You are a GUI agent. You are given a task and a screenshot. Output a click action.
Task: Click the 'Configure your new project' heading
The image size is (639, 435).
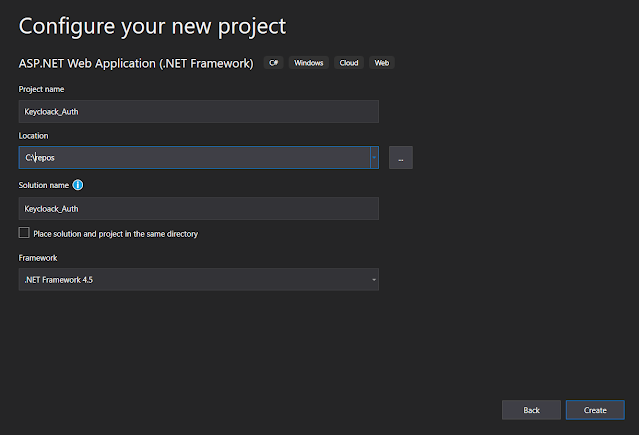point(152,24)
